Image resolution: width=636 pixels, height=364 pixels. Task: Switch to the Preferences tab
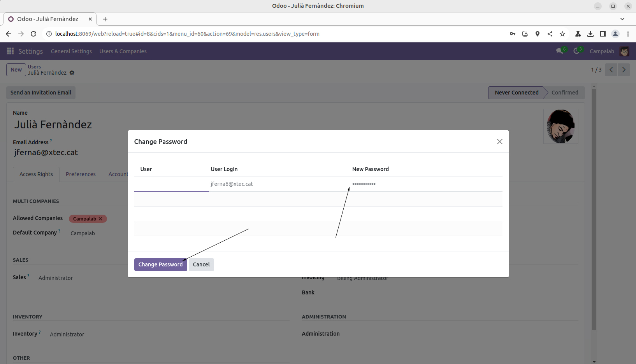click(81, 174)
